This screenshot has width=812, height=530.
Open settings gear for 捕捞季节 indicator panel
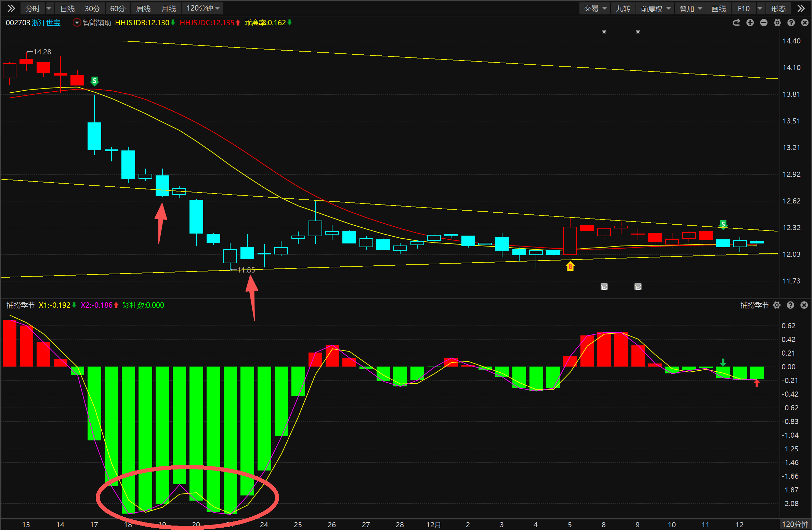[x=777, y=305]
